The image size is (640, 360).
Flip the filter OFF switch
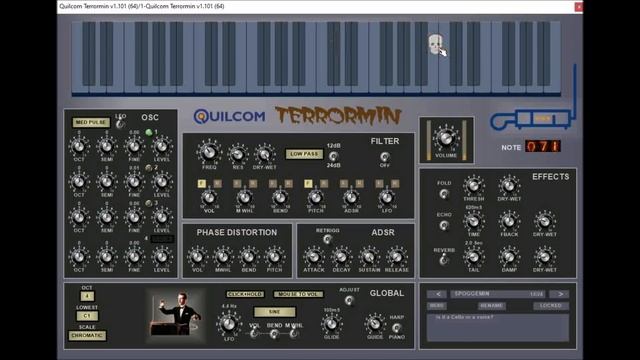point(384,156)
